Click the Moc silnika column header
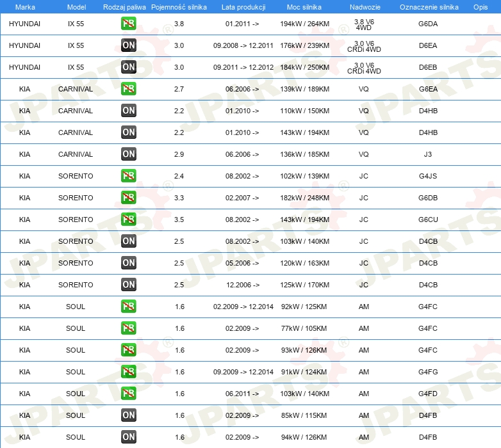This screenshot has height=448, width=501. 304,7
